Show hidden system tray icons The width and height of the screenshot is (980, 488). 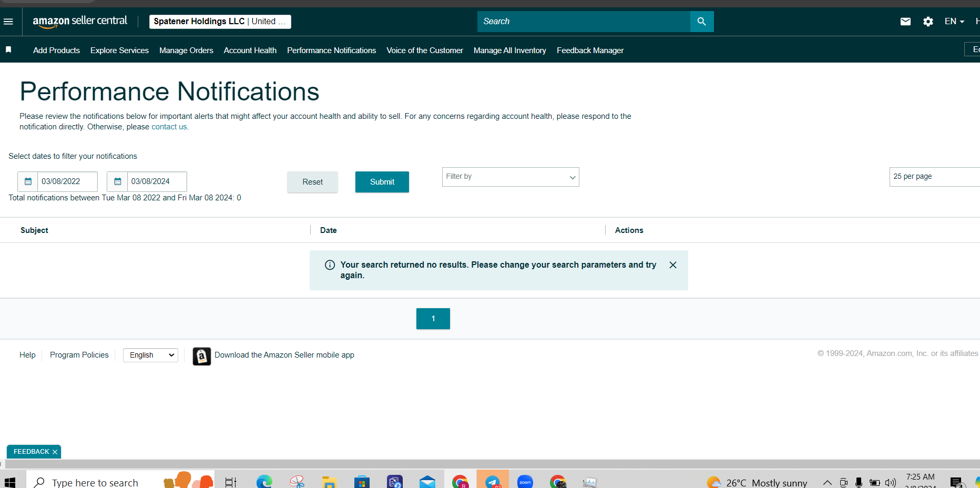(827, 483)
